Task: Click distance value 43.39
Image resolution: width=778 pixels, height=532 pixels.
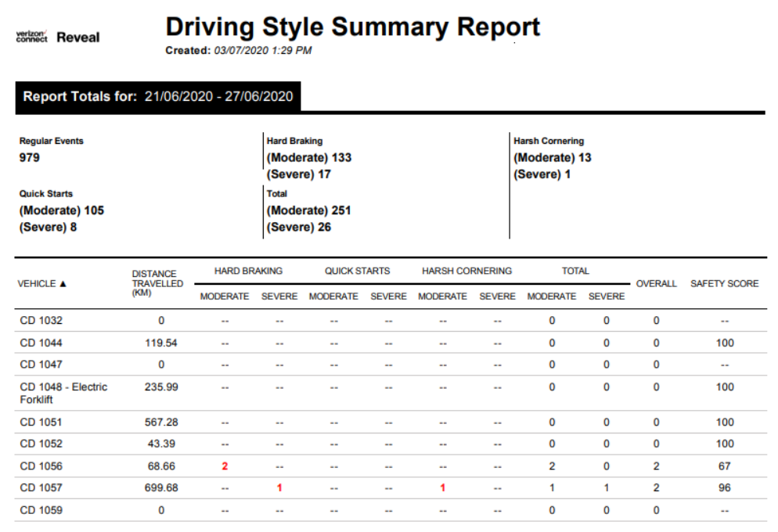Action: point(161,444)
